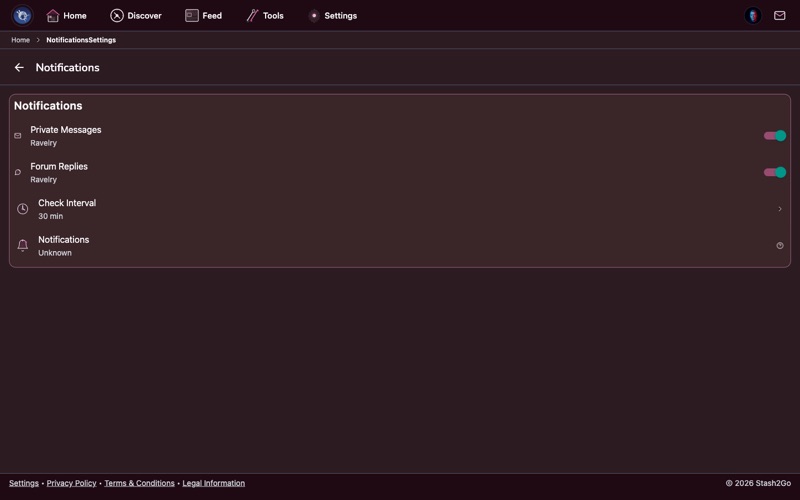Click the Unknown notification status text
This screenshot has width=800, height=500.
55,253
